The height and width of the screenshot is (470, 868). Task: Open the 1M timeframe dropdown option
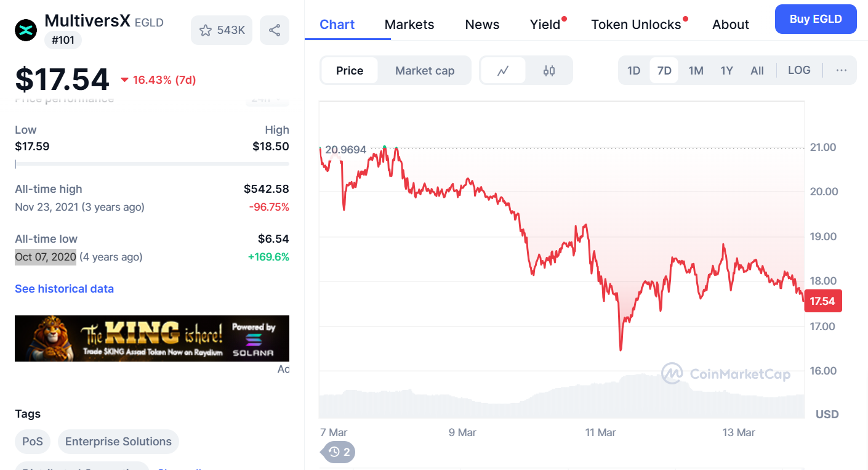click(x=696, y=70)
